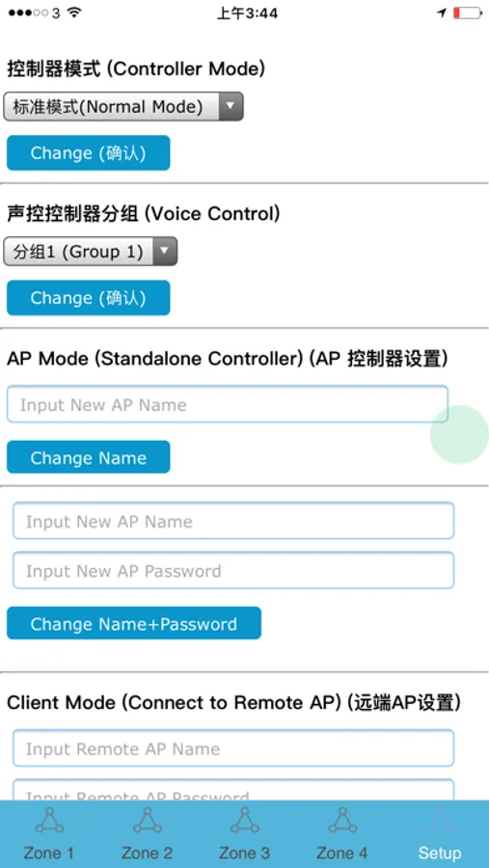Focus the Input Remote AP Name field
489x868 pixels.
coord(233,748)
